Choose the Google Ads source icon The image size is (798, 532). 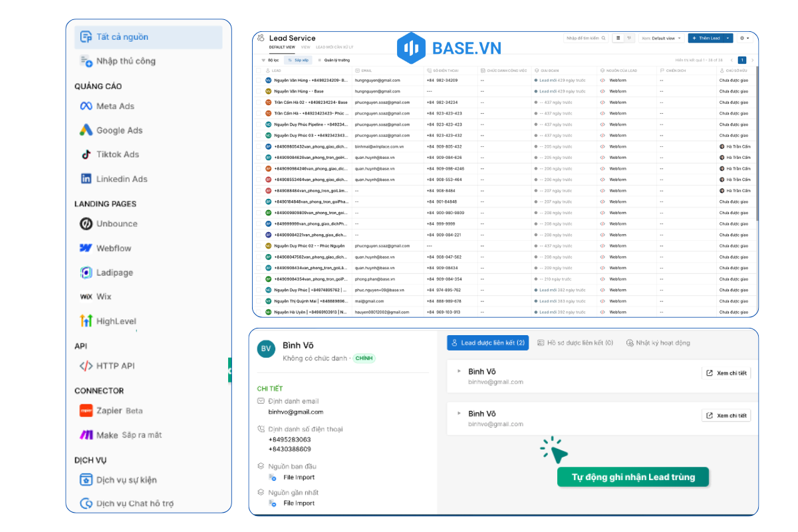[86, 130]
